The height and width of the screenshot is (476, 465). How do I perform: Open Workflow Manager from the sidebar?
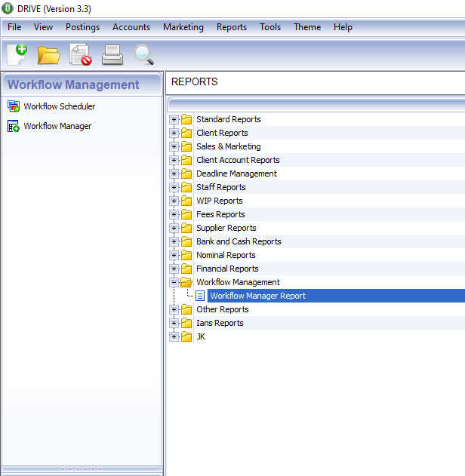coord(57,126)
